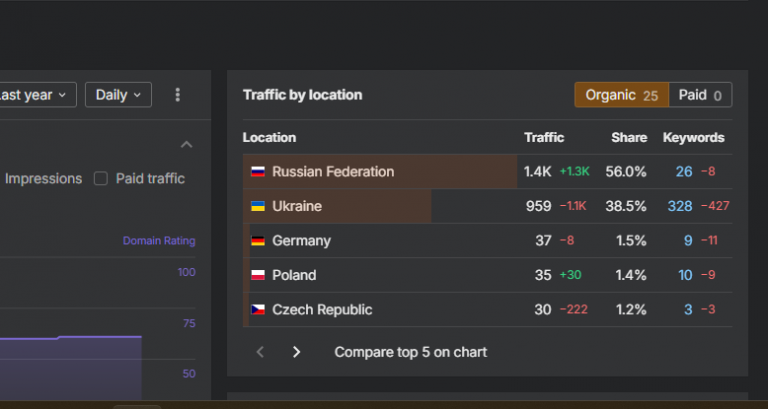Open Ukraine's 328 keywords link
The width and height of the screenshot is (768, 409).
pos(680,206)
